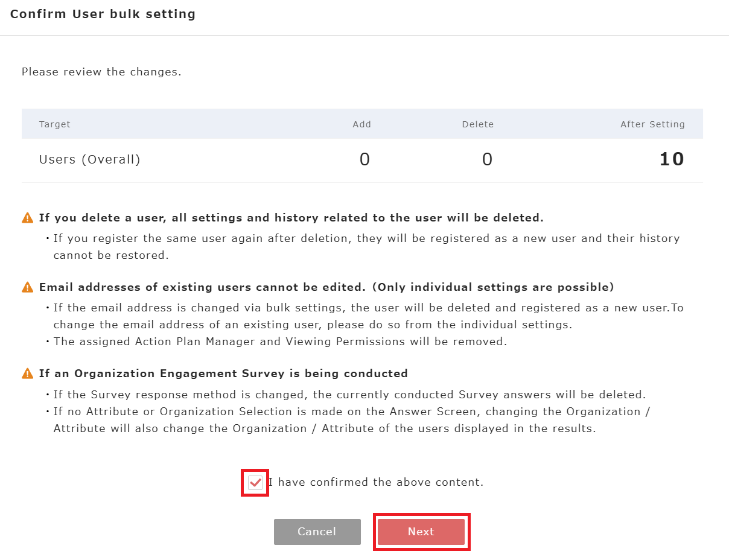
Task: Click the email addresses cannot be edited heading
Action: pyautogui.click(x=326, y=287)
